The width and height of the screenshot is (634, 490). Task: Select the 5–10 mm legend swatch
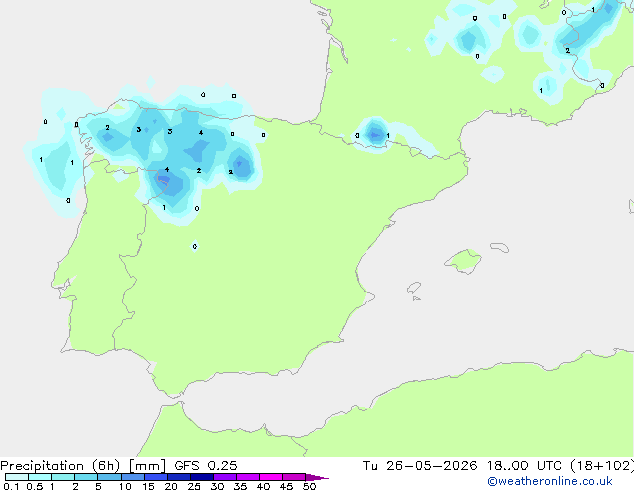(x=109, y=477)
